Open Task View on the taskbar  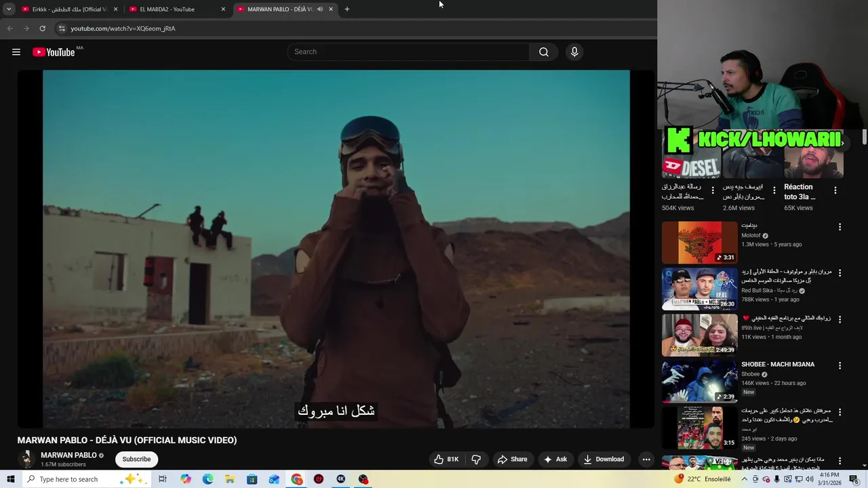pos(163,479)
